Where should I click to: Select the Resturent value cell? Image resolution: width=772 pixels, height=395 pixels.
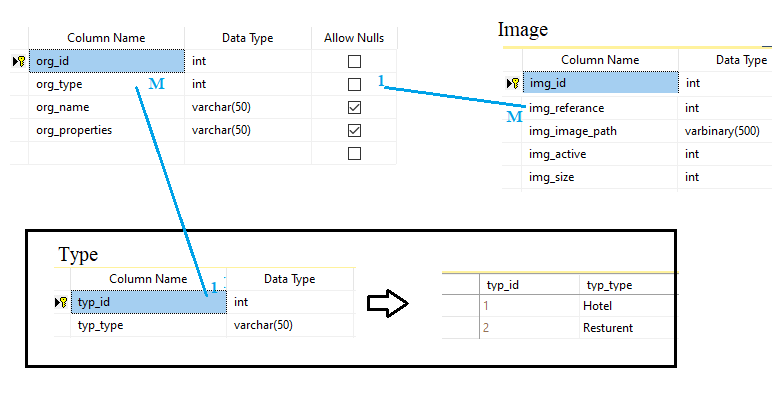(x=626, y=328)
